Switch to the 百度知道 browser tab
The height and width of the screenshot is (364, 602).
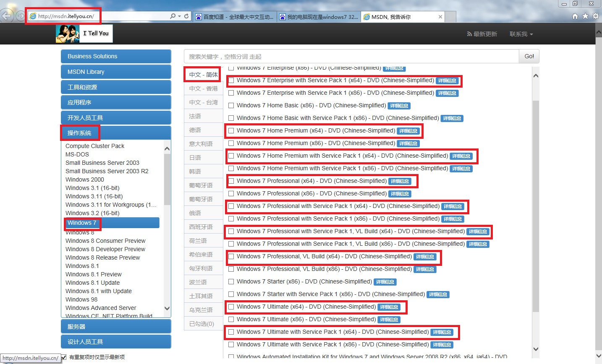pos(235,17)
